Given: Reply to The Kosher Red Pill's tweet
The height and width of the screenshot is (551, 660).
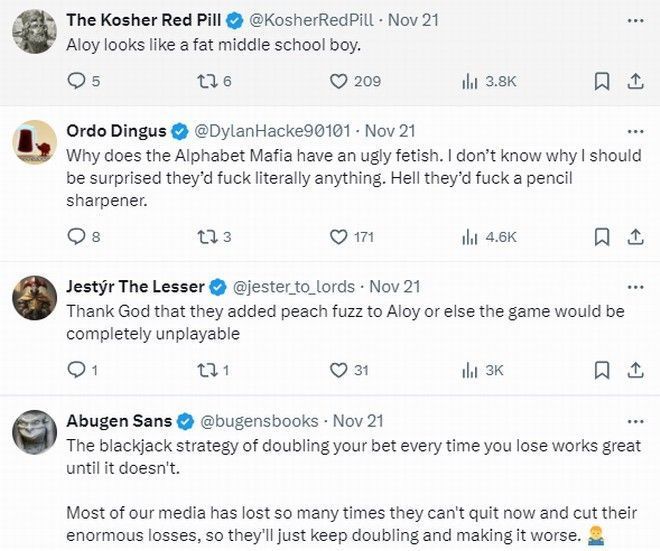Looking at the screenshot, I should pyautogui.click(x=76, y=81).
